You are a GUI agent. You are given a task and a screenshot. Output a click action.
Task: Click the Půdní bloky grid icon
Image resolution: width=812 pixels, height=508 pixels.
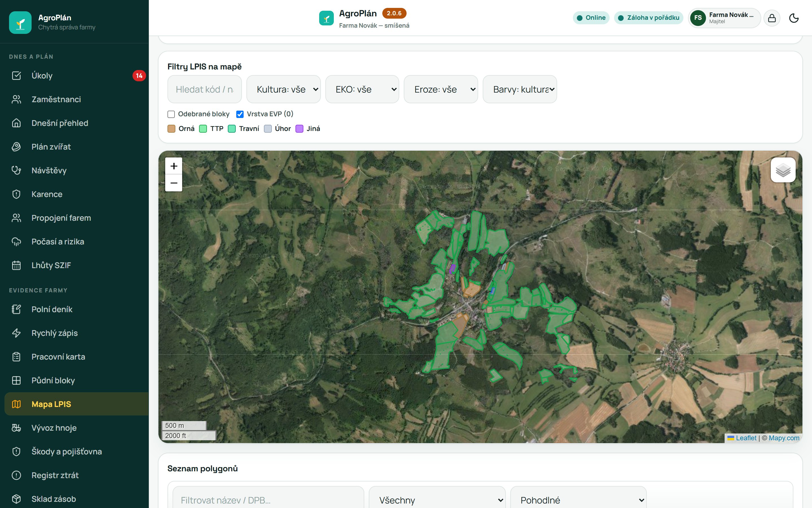16,380
